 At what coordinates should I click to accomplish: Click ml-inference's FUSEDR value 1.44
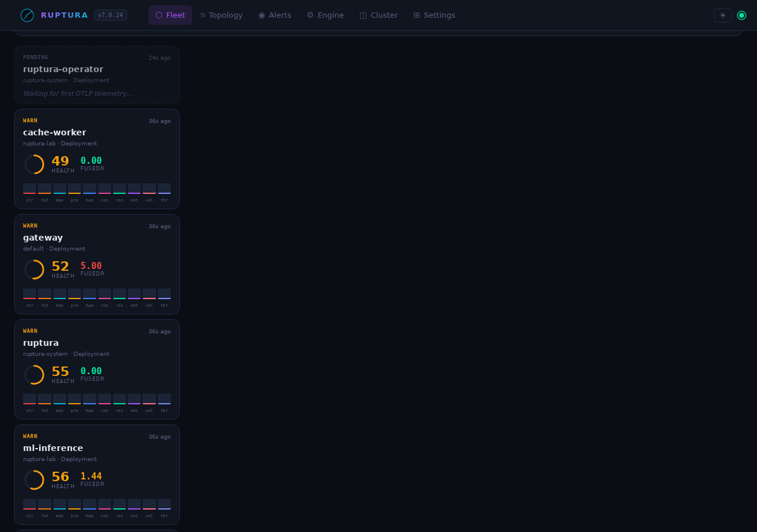91,476
